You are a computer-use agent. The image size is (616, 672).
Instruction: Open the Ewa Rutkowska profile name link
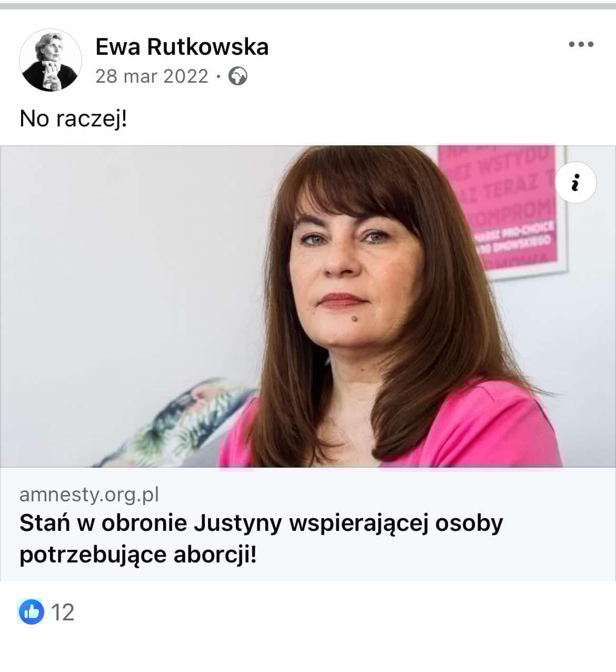[x=182, y=46]
